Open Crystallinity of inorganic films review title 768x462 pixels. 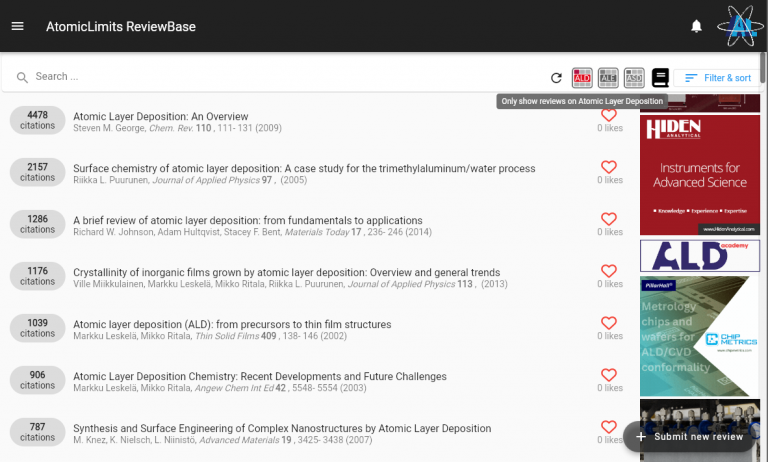287,272
